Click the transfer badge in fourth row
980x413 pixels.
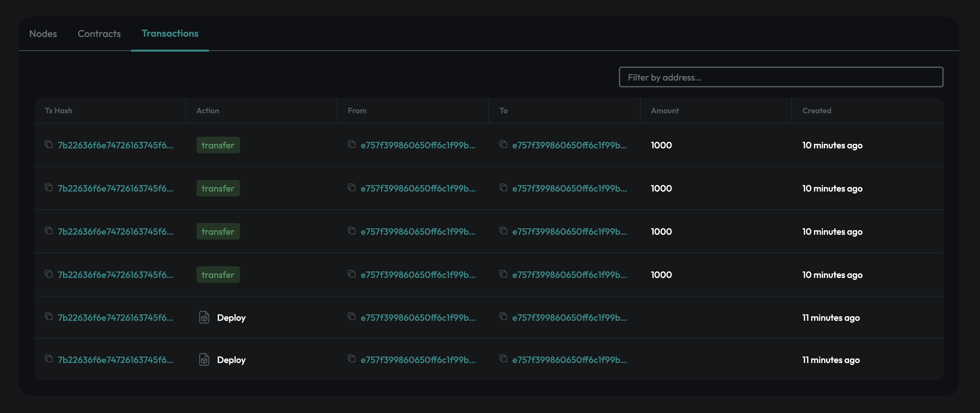(x=218, y=275)
